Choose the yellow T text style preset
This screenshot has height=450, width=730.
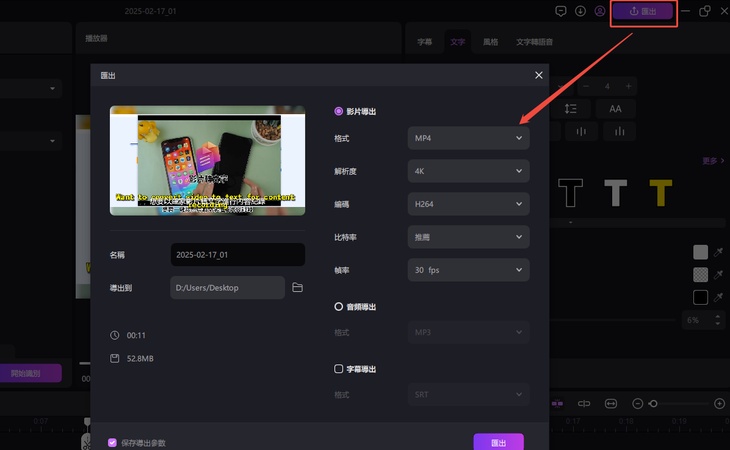point(661,193)
